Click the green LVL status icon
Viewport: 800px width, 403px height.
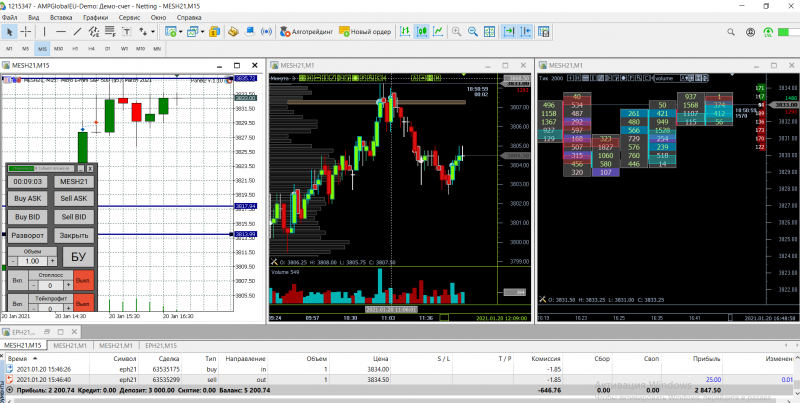(768, 32)
